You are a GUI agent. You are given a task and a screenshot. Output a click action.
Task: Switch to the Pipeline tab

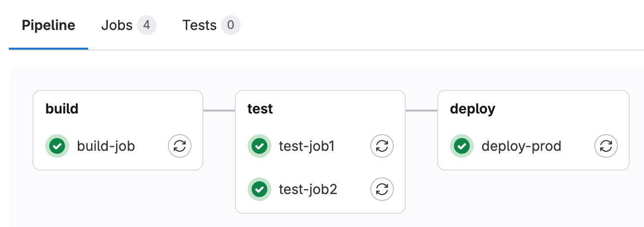[x=48, y=26]
